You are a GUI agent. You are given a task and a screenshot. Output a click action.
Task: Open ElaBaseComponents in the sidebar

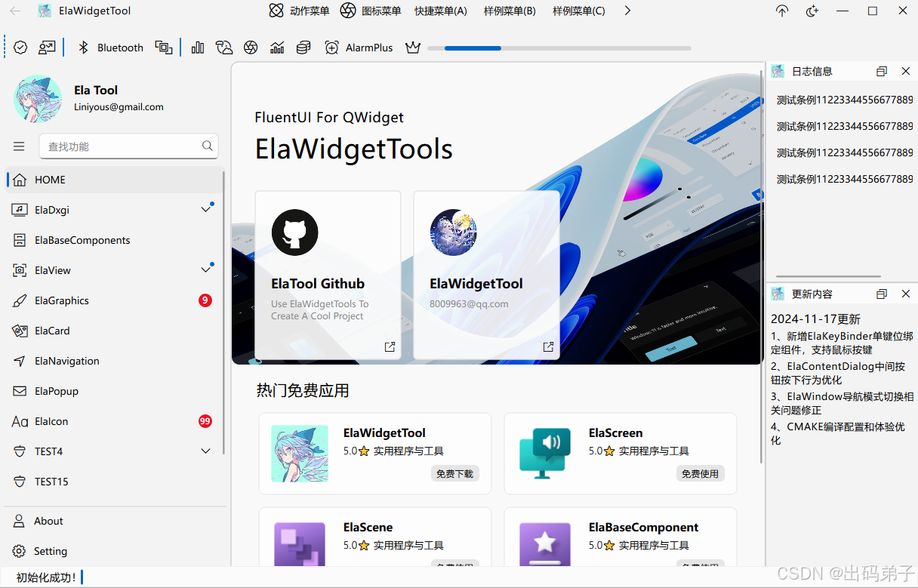click(113, 240)
